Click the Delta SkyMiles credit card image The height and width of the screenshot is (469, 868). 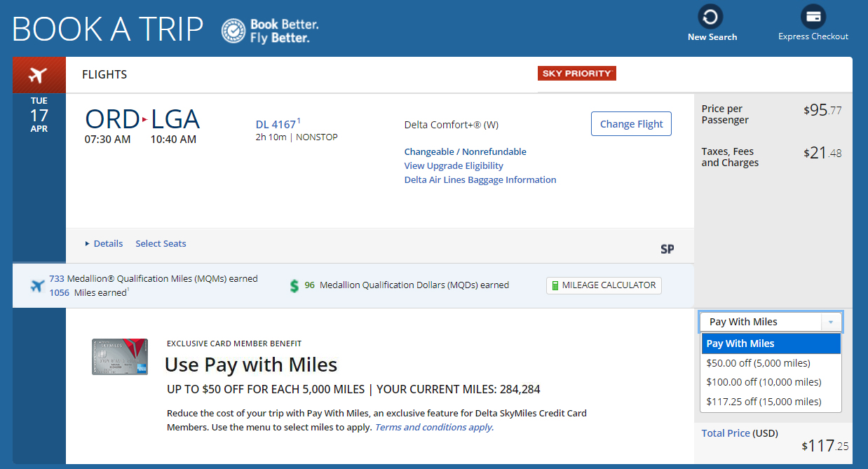[119, 357]
